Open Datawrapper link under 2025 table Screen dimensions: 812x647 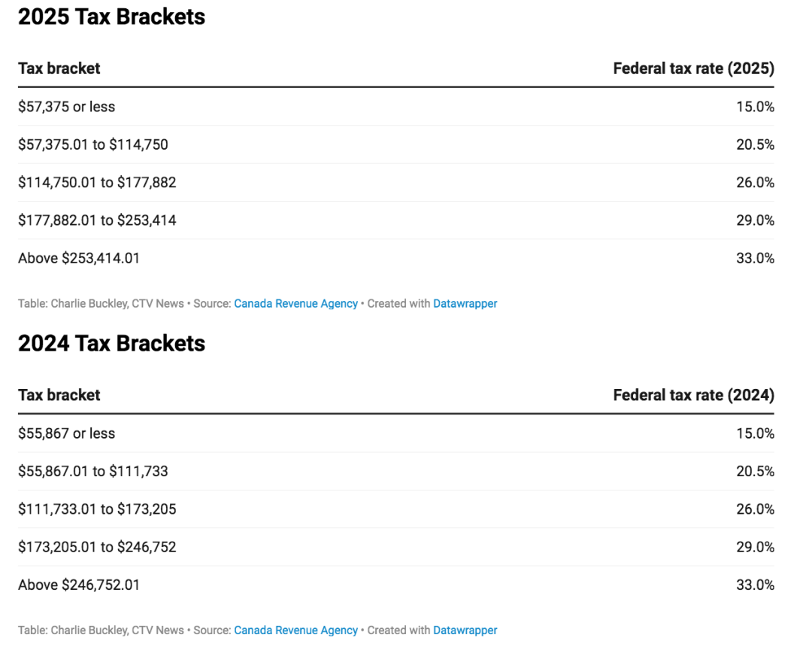coord(465,303)
